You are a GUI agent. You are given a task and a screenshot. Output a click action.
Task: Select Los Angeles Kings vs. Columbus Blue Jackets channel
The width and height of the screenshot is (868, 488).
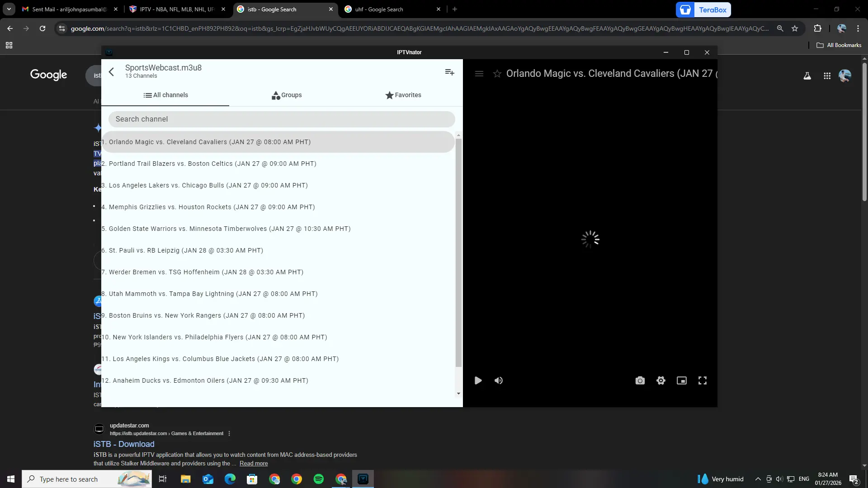pos(278,359)
